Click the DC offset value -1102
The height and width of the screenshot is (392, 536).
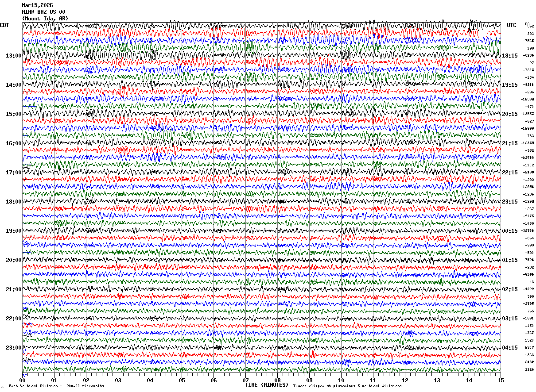pos(529,165)
